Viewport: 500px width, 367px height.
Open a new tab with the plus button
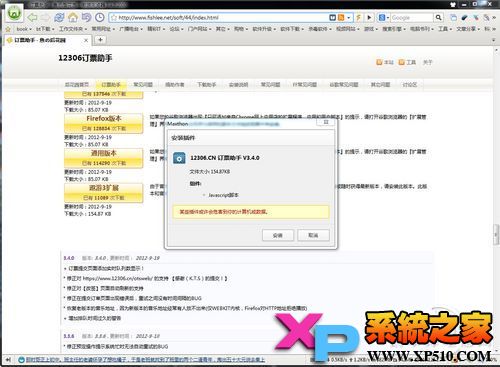point(100,40)
